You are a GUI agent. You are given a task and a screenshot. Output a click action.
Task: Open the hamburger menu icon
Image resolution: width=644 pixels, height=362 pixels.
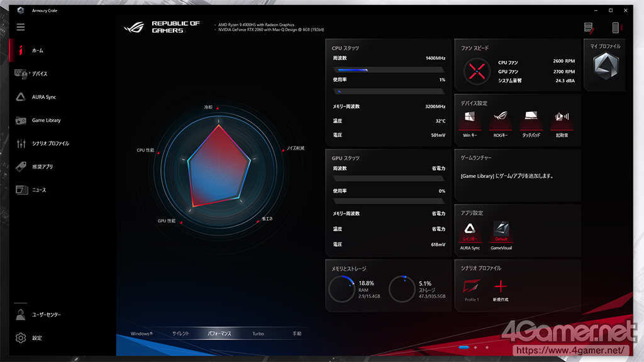point(21,27)
